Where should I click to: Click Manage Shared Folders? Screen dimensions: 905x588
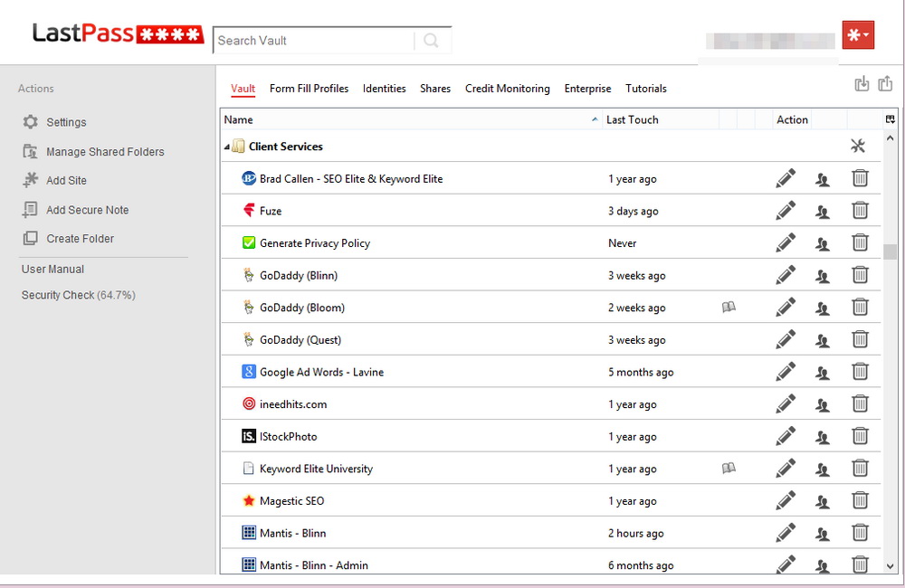click(93, 152)
